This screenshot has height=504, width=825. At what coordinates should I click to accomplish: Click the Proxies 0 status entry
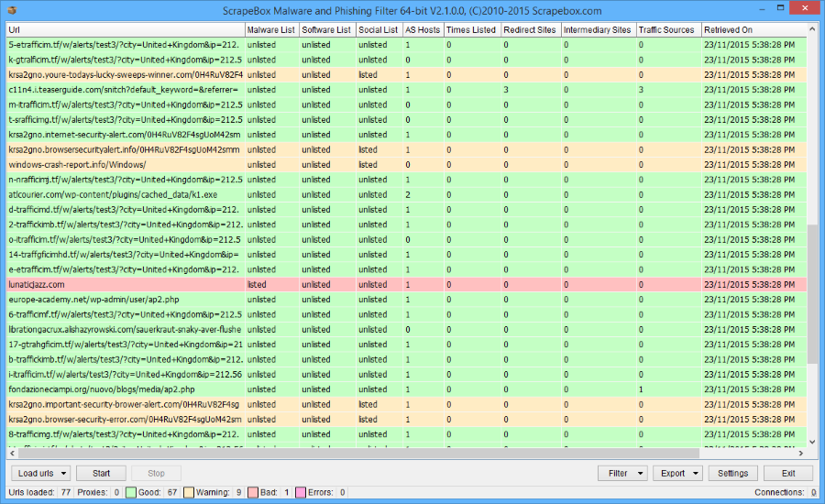coord(98,492)
